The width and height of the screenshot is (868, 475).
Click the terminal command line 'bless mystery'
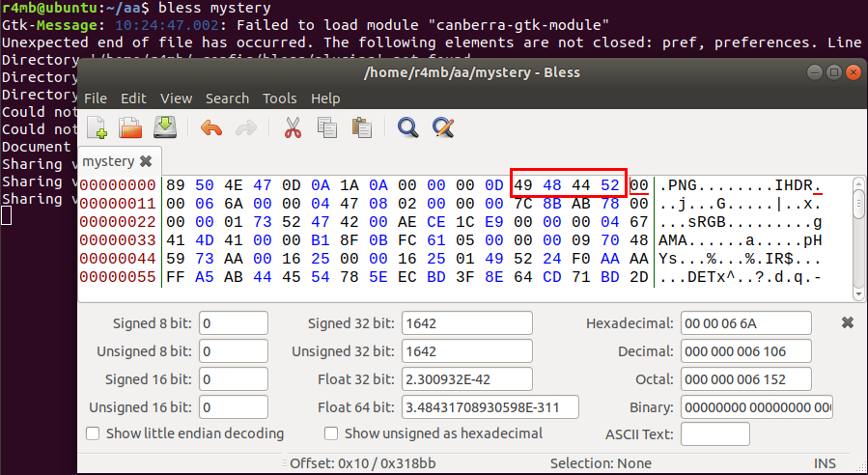214,8
